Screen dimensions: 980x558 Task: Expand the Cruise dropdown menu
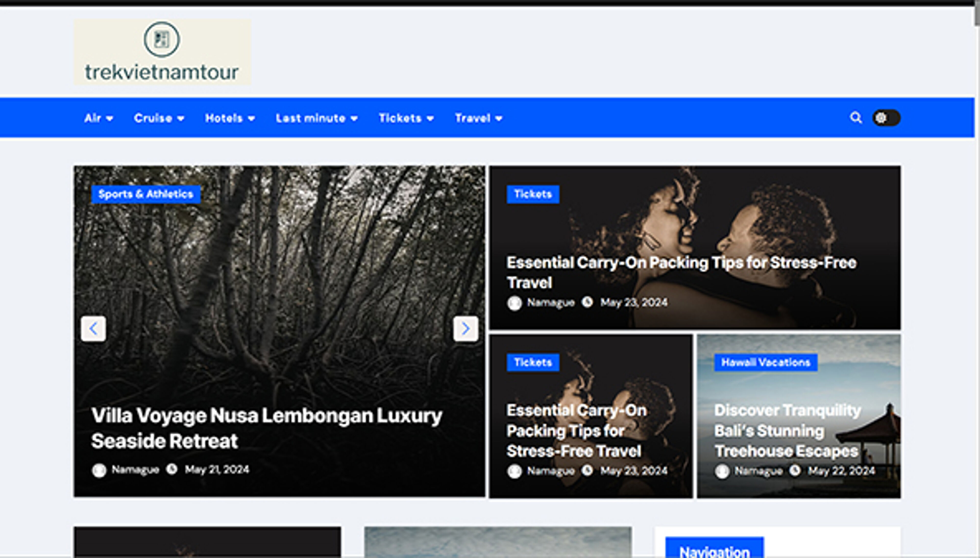pyautogui.click(x=158, y=118)
